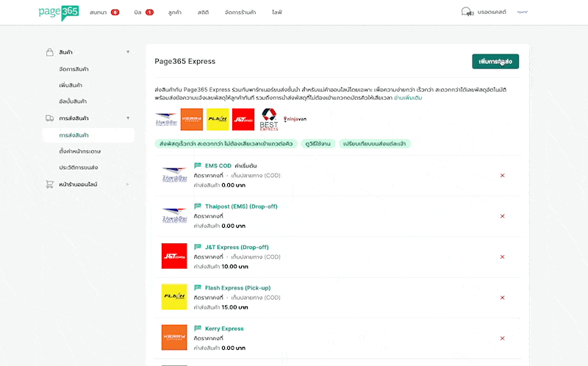Open เพิ่มสินค้า in the sidebar
The image size is (588, 366).
coord(71,85)
